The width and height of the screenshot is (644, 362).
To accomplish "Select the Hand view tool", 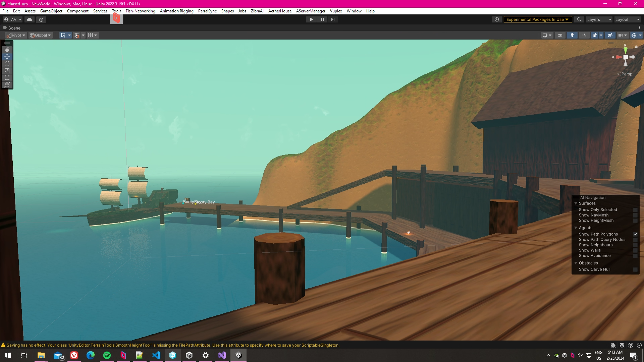I will [x=7, y=50].
